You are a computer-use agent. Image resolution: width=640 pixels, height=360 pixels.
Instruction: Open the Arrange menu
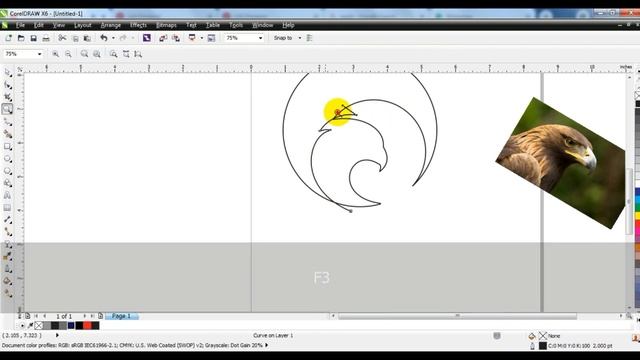pos(110,25)
